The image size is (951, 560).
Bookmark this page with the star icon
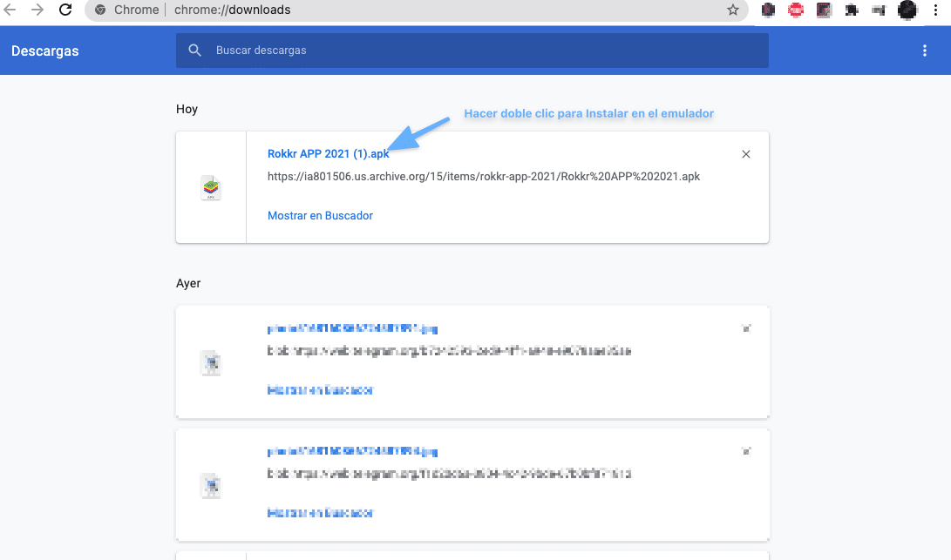pos(732,10)
